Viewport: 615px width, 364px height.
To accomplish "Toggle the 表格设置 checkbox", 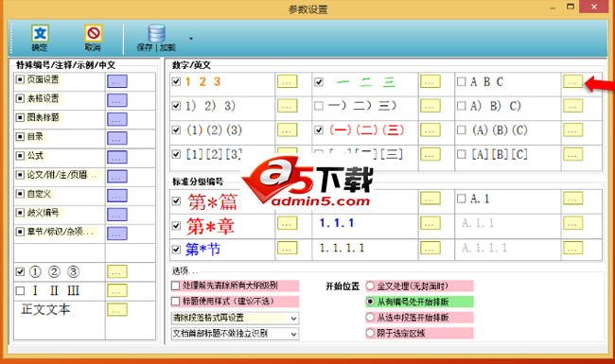I will point(20,98).
